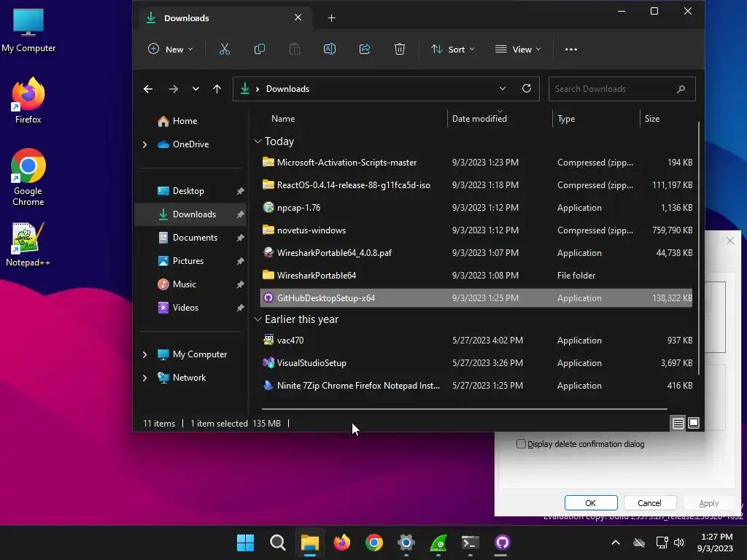
Task: Switch to large thumbnails view icon
Action: (694, 423)
